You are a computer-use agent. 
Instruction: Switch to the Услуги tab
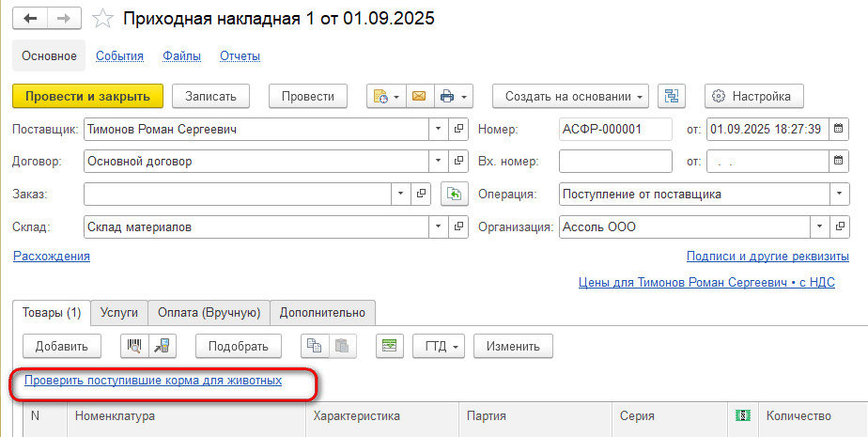(x=119, y=312)
